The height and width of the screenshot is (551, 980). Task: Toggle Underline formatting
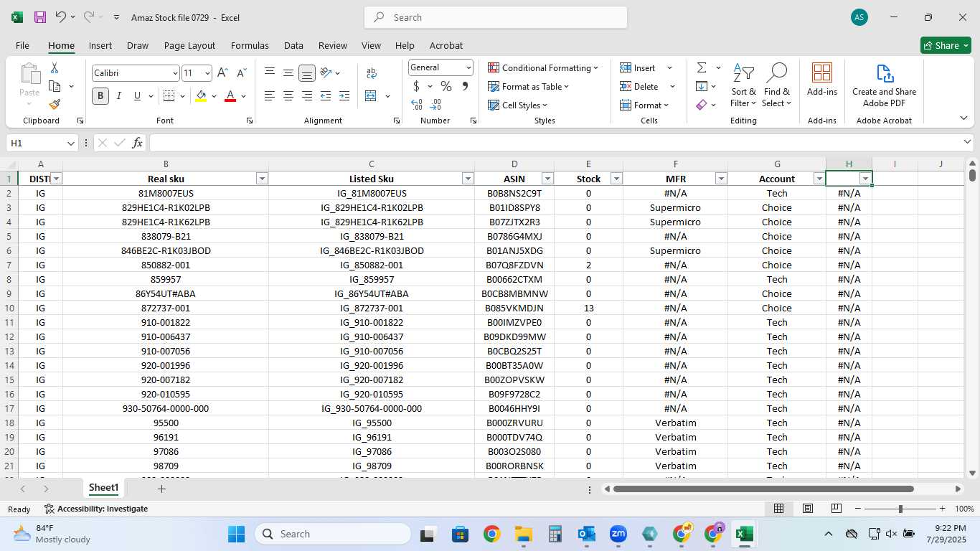pyautogui.click(x=137, y=95)
